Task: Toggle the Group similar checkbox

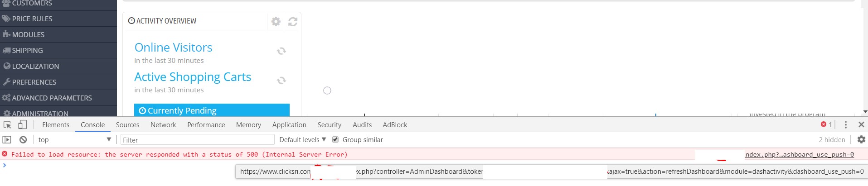Action: pyautogui.click(x=335, y=140)
